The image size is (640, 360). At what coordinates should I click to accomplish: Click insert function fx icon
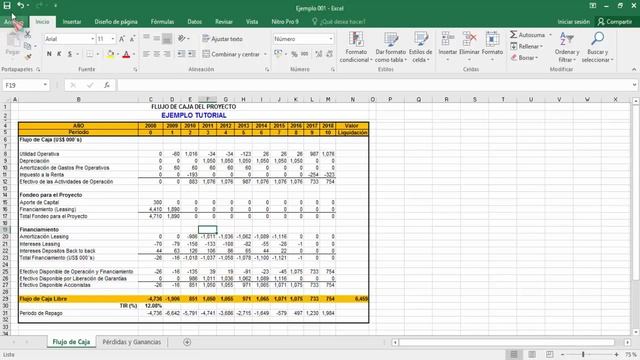click(107, 85)
